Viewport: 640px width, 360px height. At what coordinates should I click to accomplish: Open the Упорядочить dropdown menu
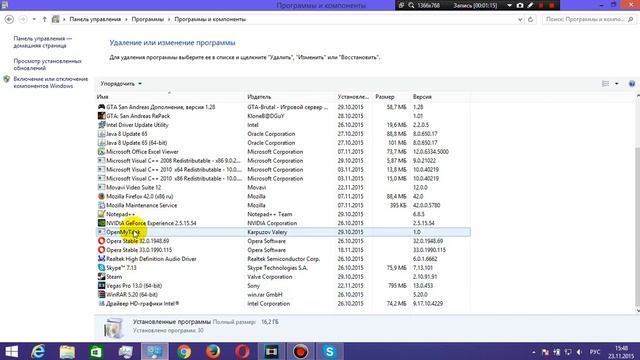(121, 84)
